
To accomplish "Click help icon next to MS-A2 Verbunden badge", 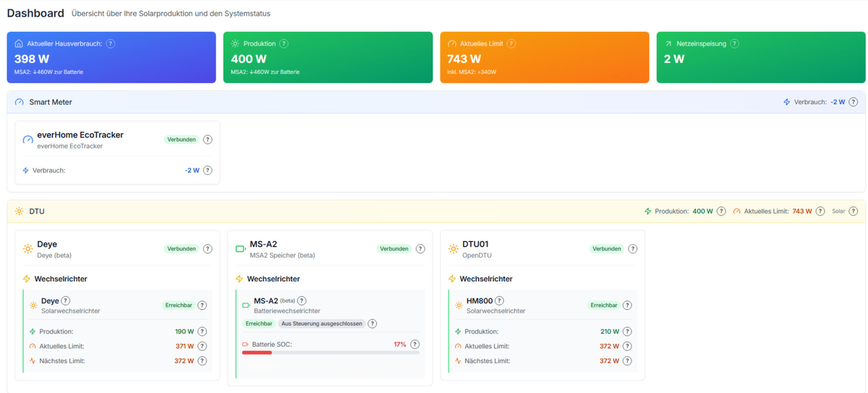I will point(420,249).
